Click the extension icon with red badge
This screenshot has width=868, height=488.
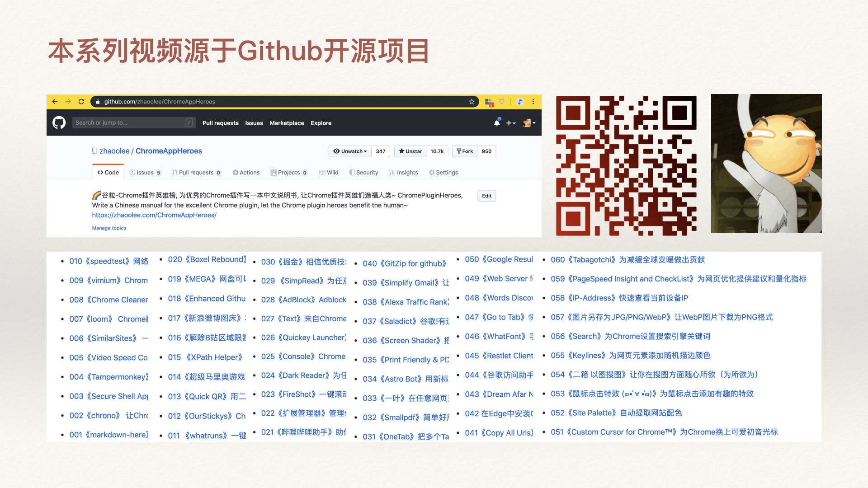(489, 102)
